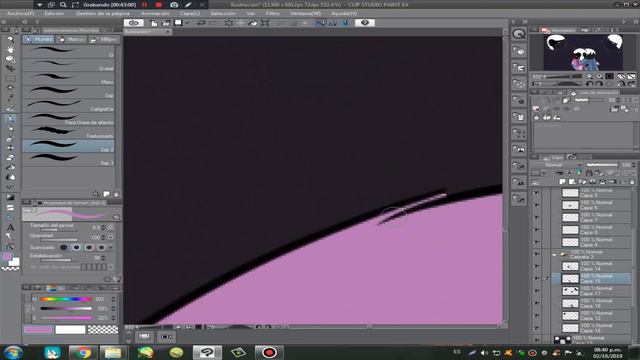Click the pink main color swatch
The image size is (640, 360).
[x=38, y=329]
